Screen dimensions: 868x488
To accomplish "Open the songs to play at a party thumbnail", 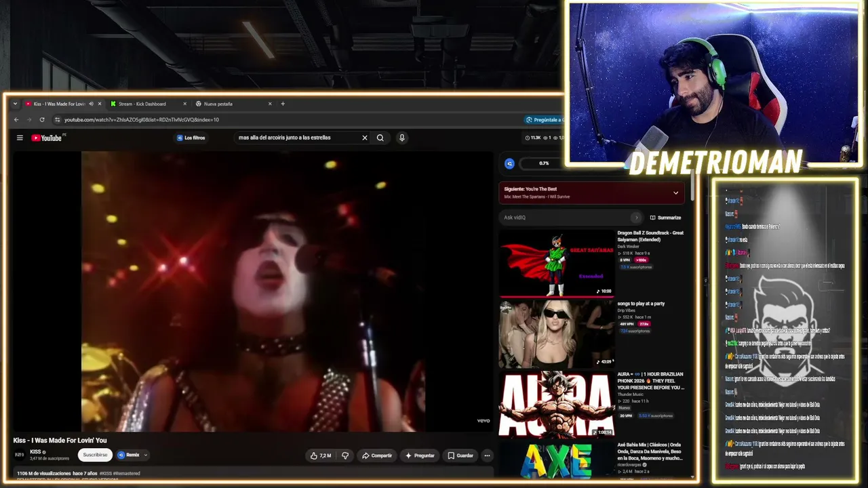I will [x=556, y=334].
